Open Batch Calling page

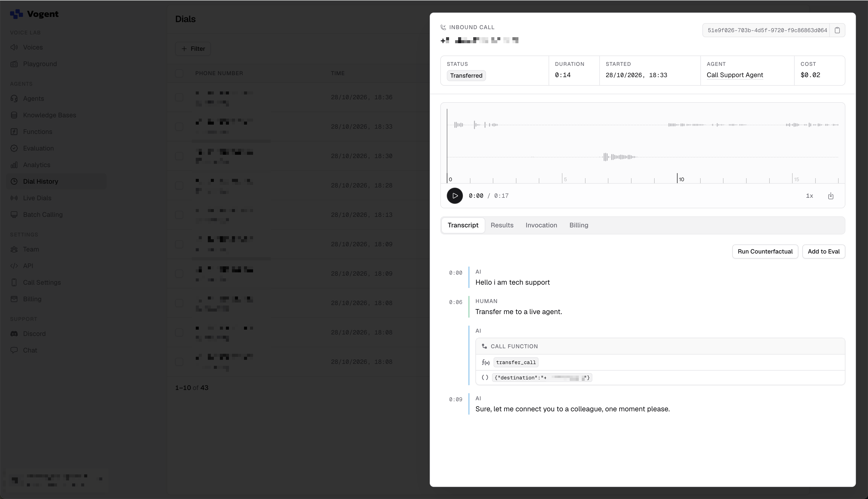[36, 215]
